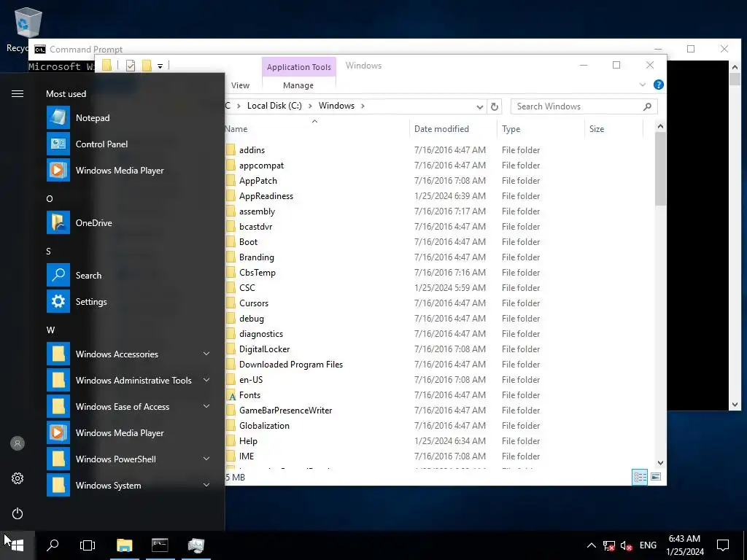Open Search app in Start list

128,275
